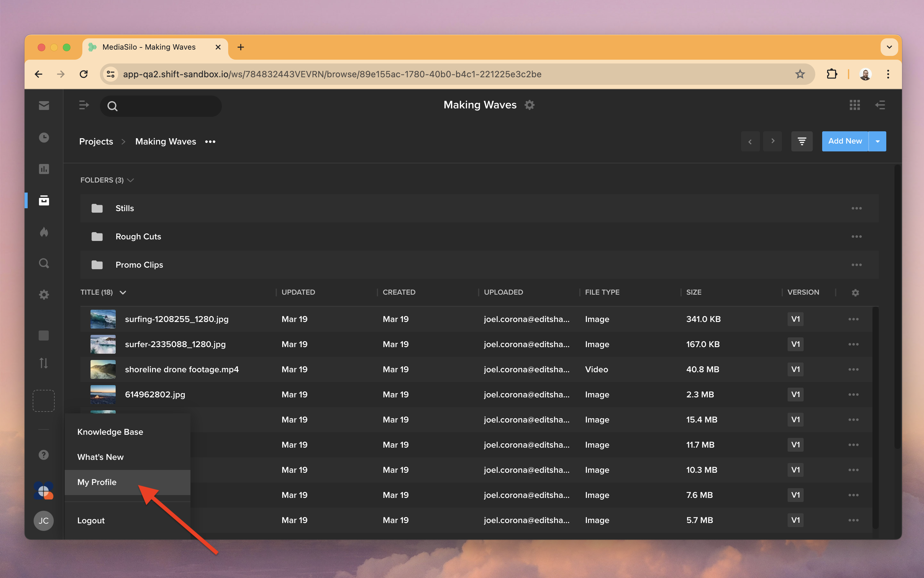Image resolution: width=924 pixels, height=578 pixels.
Task: Open the TITLE (18) sort dropdown chevron
Action: click(123, 292)
